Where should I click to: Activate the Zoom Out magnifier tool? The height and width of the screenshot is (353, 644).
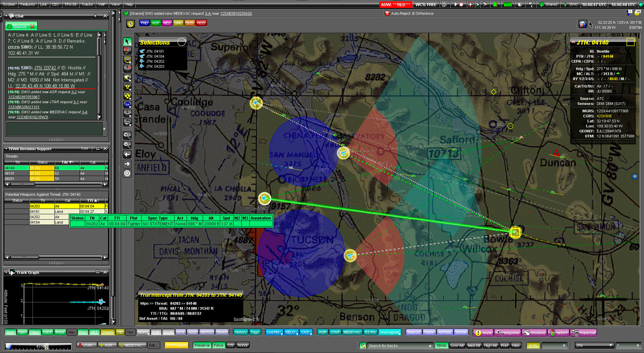[128, 145]
